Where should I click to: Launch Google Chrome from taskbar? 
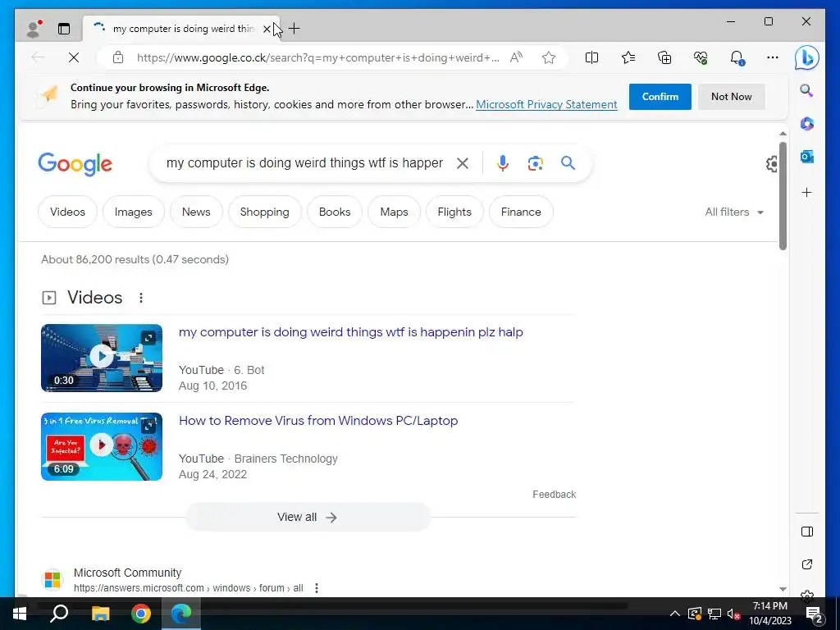click(141, 614)
